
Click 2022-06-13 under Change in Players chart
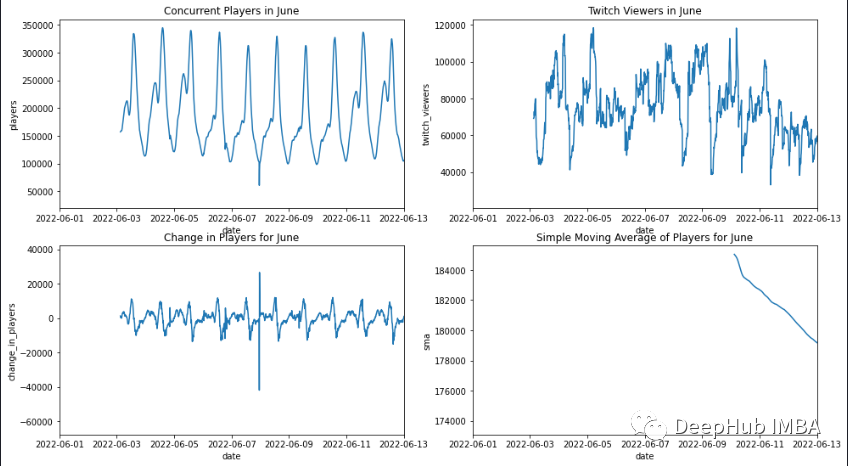point(403,445)
